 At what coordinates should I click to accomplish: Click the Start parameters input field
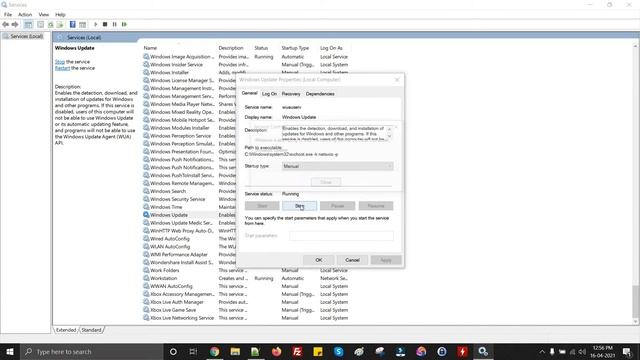[x=341, y=236]
